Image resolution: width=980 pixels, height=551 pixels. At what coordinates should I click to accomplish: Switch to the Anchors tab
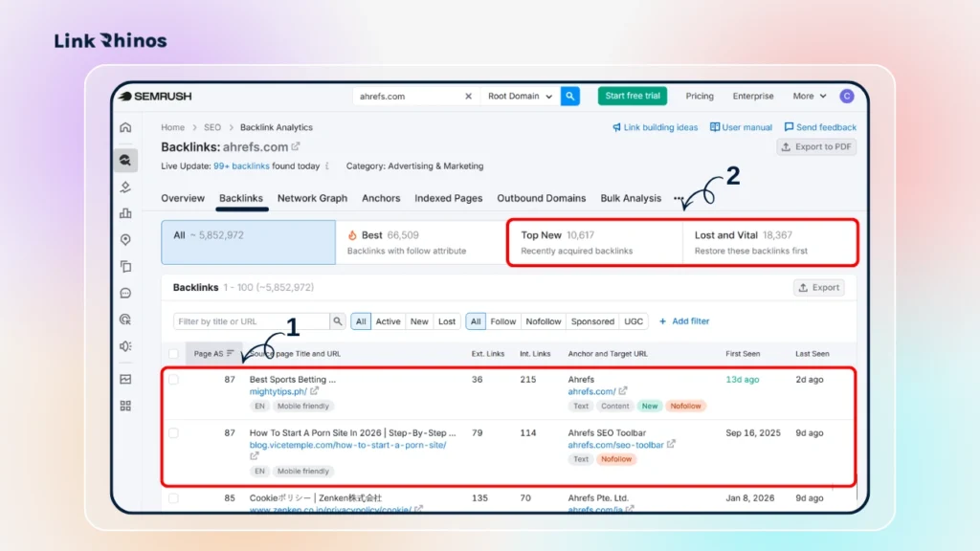[x=381, y=198]
